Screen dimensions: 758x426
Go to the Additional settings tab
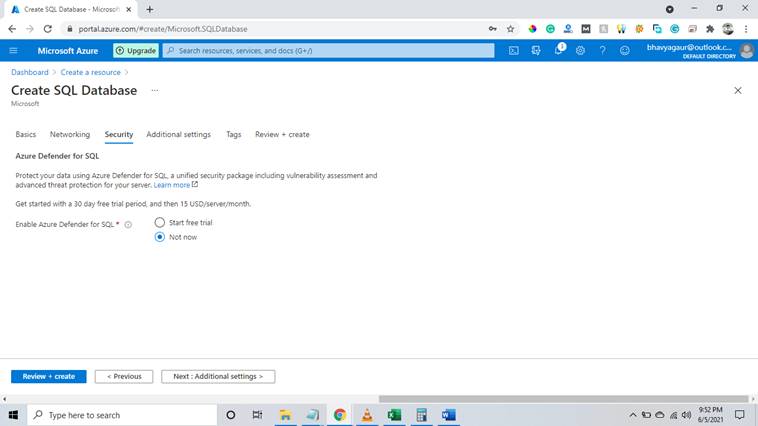(178, 134)
